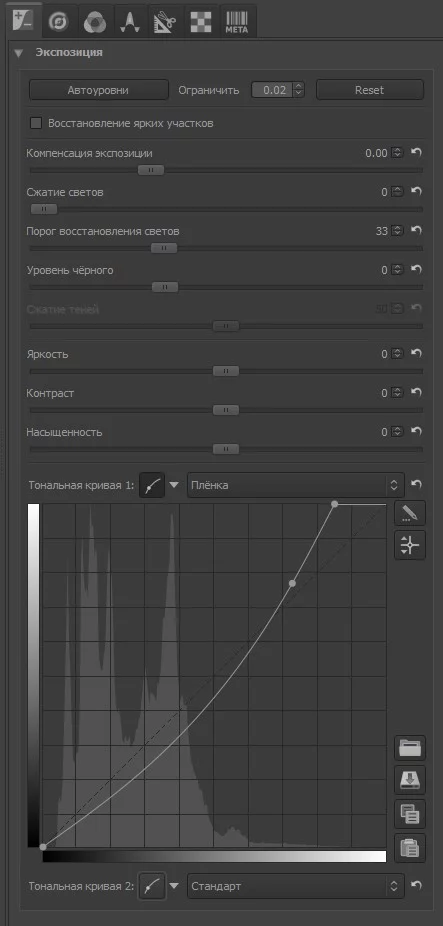Screen dimensions: 443x926
Task: Open the Transform tab with scissors icon
Action: click(x=167, y=22)
